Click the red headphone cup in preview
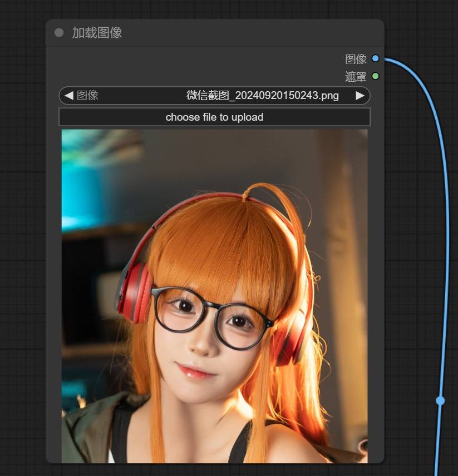The height and width of the screenshot is (476, 458). (x=134, y=292)
